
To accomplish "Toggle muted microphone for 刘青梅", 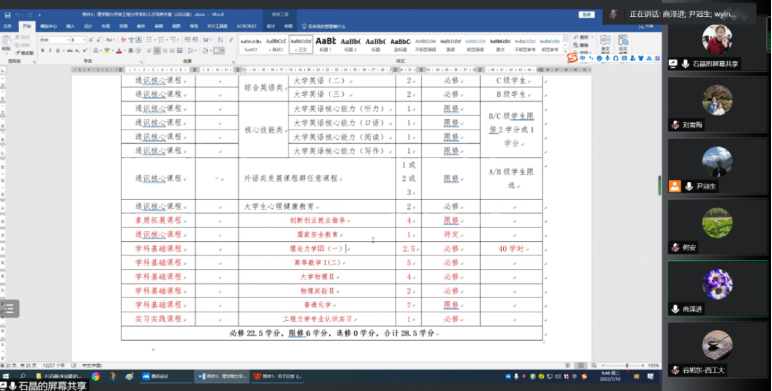I will pyautogui.click(x=675, y=125).
